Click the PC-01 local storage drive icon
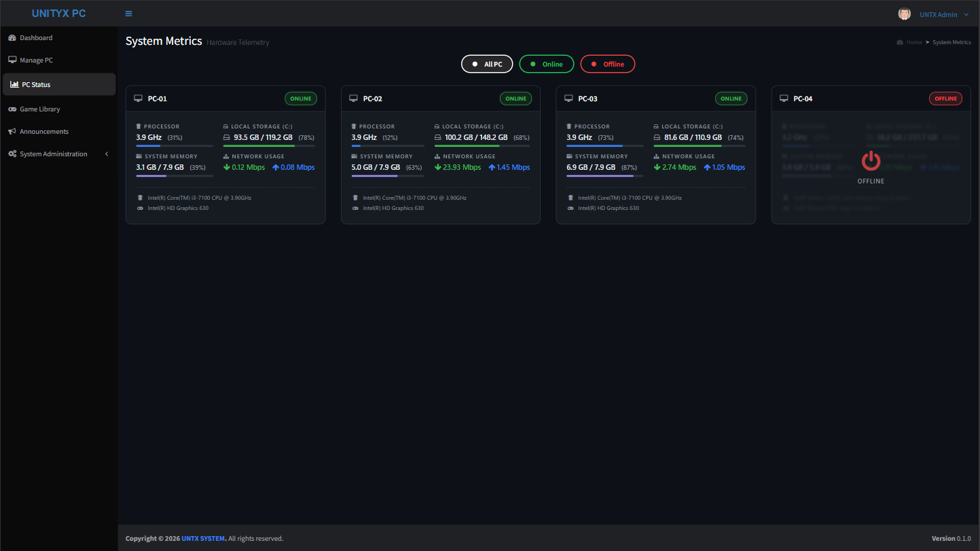The image size is (980, 551). [226, 126]
